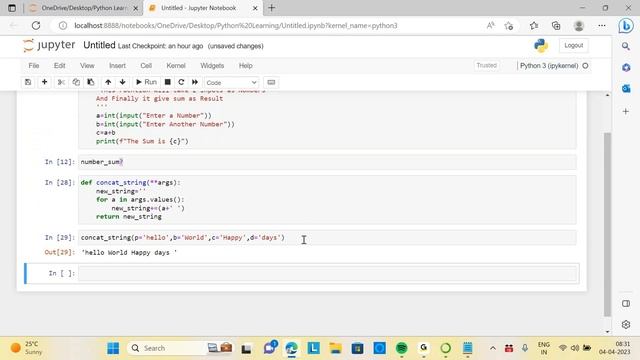Paste cells below icon in the toolbar
Screen dimensions: 640x360
(91, 82)
